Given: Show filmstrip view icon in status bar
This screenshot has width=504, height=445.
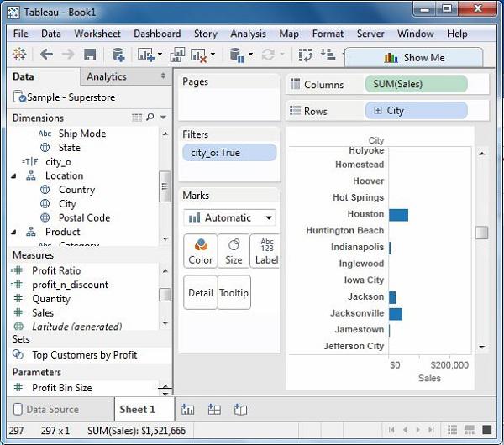Looking at the screenshot, I should 470,430.
